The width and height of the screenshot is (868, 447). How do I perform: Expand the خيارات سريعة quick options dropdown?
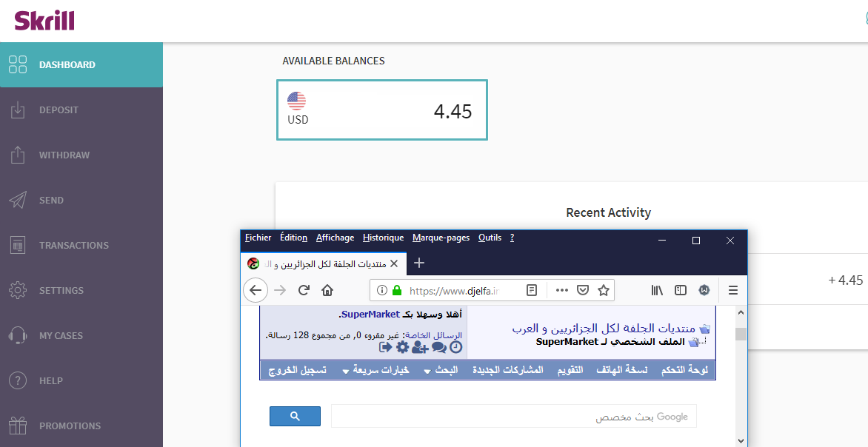coord(376,370)
